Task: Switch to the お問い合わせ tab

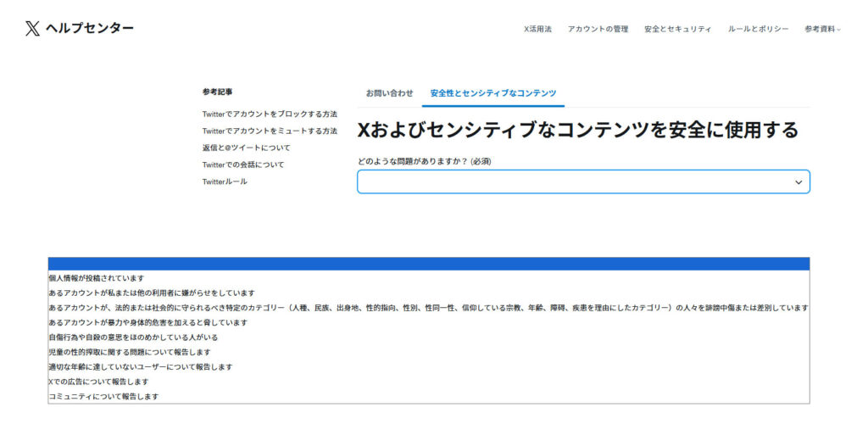Action: pyautogui.click(x=389, y=92)
